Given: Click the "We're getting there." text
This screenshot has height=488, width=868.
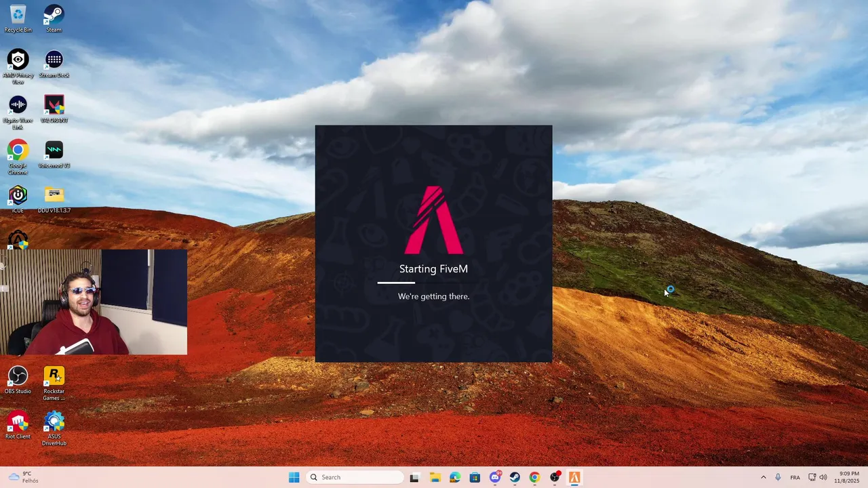Looking at the screenshot, I should [433, 296].
